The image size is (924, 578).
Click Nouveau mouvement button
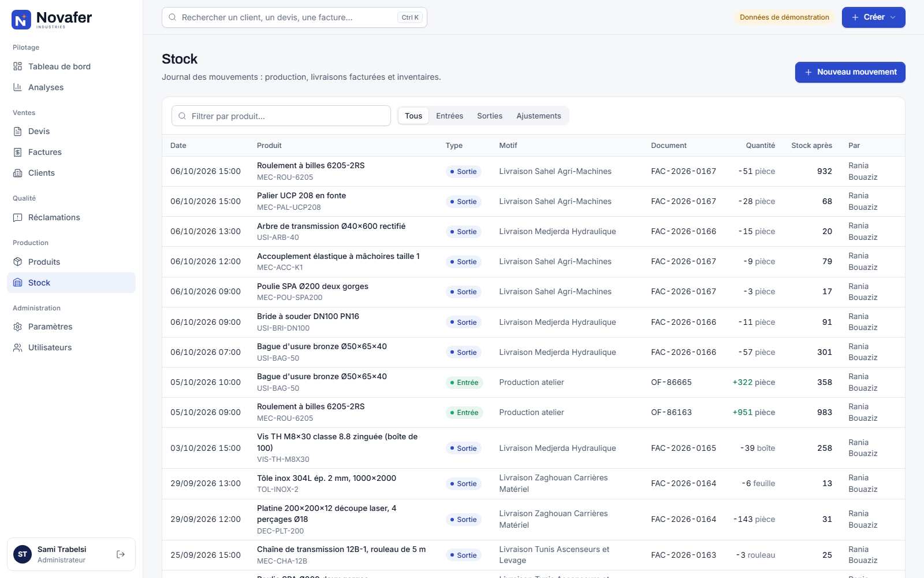pyautogui.click(x=850, y=72)
